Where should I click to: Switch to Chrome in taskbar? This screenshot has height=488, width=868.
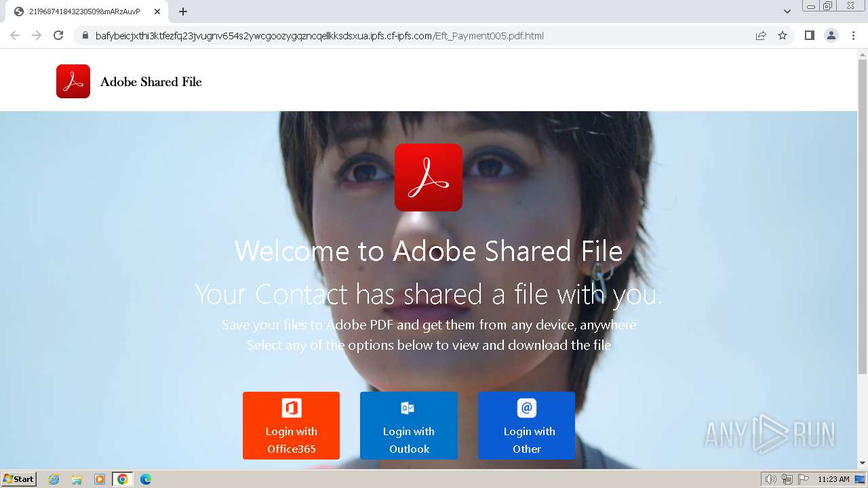(123, 479)
